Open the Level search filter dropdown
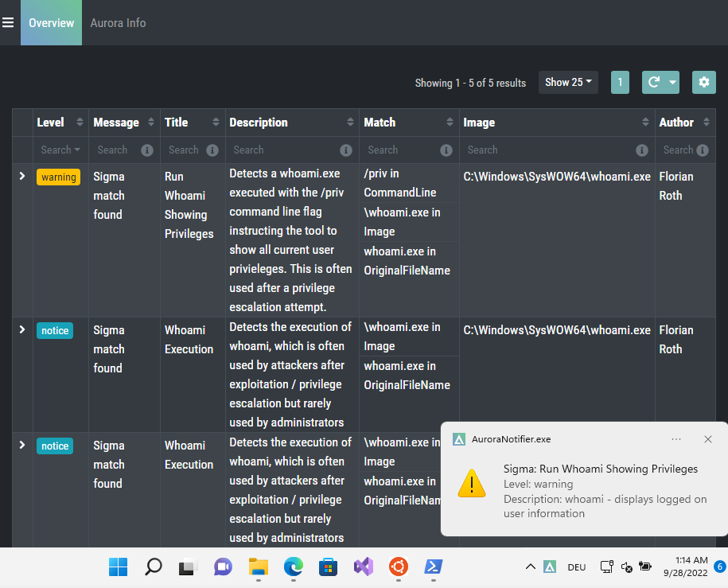Viewport: 728px width, 588px height. [60, 150]
